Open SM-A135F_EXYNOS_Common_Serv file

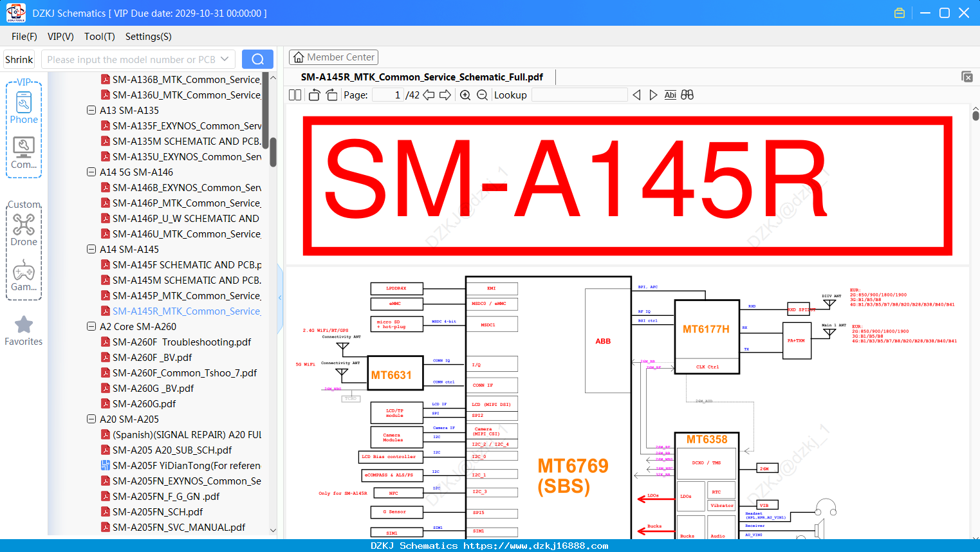[x=181, y=125]
